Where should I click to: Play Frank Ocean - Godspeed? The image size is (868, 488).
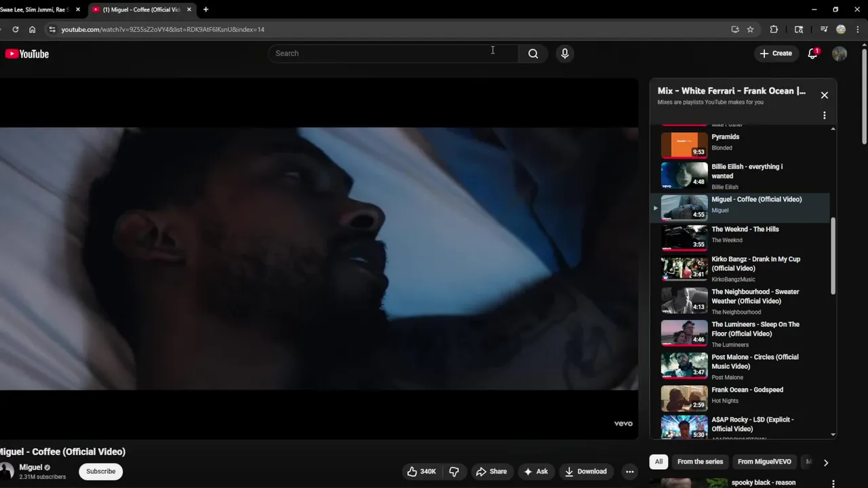click(741, 399)
